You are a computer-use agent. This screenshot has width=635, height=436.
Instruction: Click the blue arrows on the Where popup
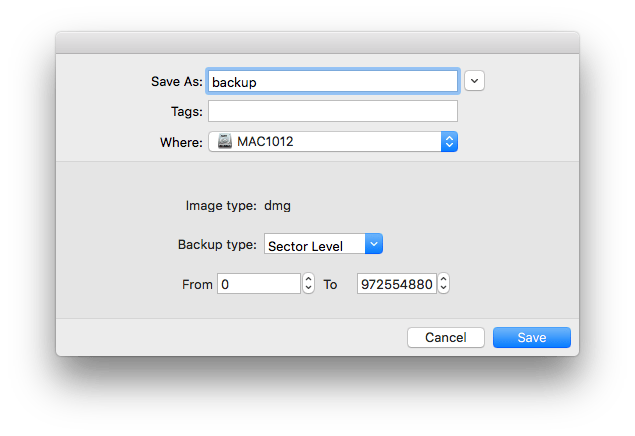coord(449,142)
